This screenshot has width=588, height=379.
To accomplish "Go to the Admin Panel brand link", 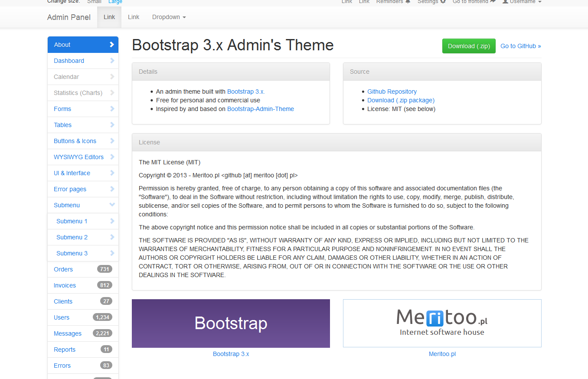I will (69, 17).
